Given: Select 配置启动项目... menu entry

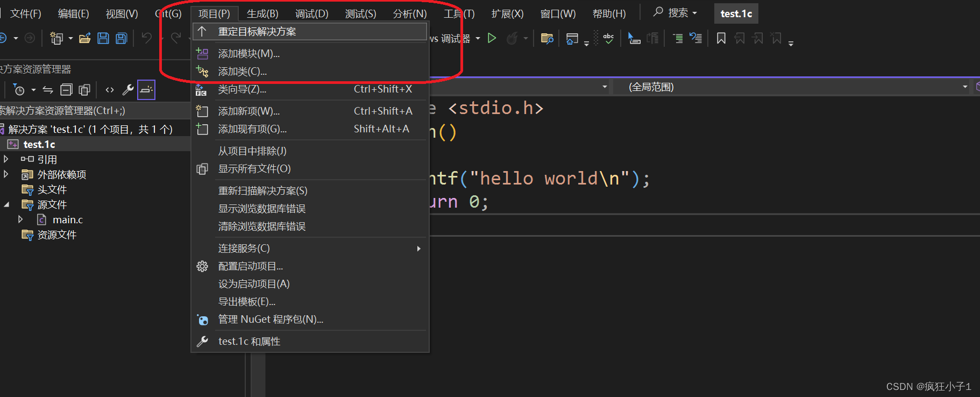Looking at the screenshot, I should [310, 266].
